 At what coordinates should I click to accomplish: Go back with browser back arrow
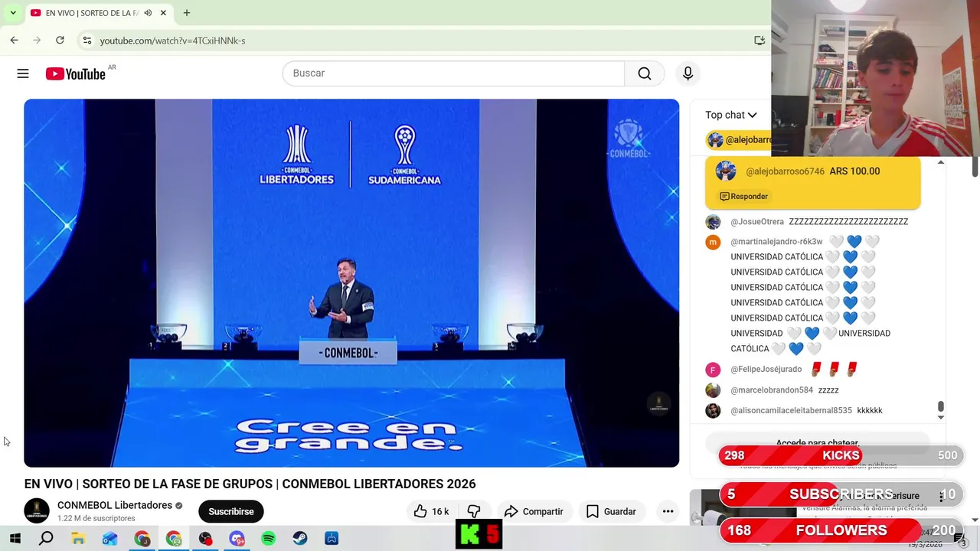(14, 40)
